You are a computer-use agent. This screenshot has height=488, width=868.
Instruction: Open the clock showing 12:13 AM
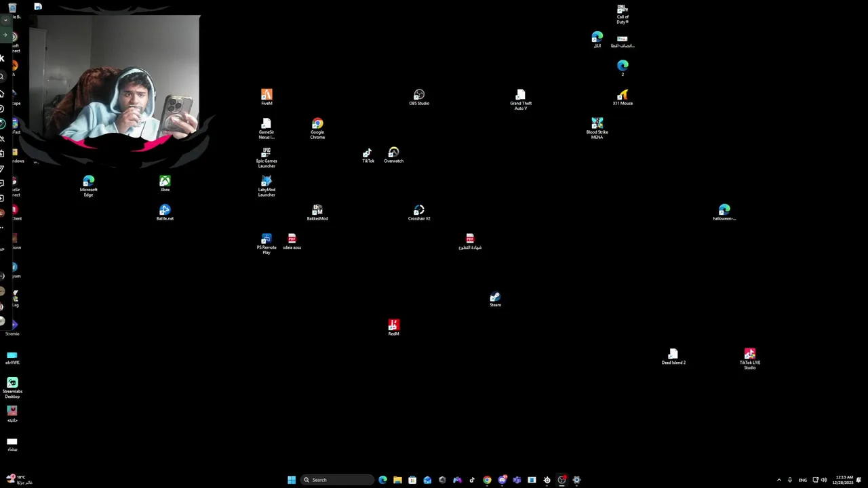(844, 480)
